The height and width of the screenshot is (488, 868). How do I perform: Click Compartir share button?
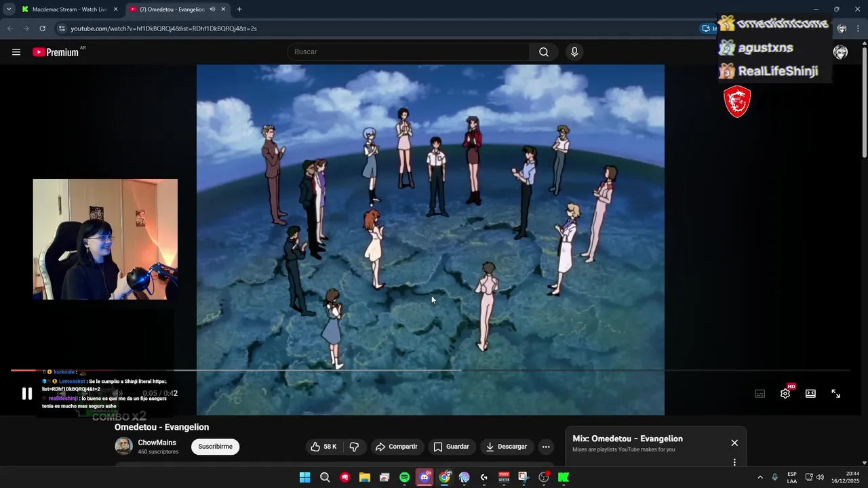397,447
